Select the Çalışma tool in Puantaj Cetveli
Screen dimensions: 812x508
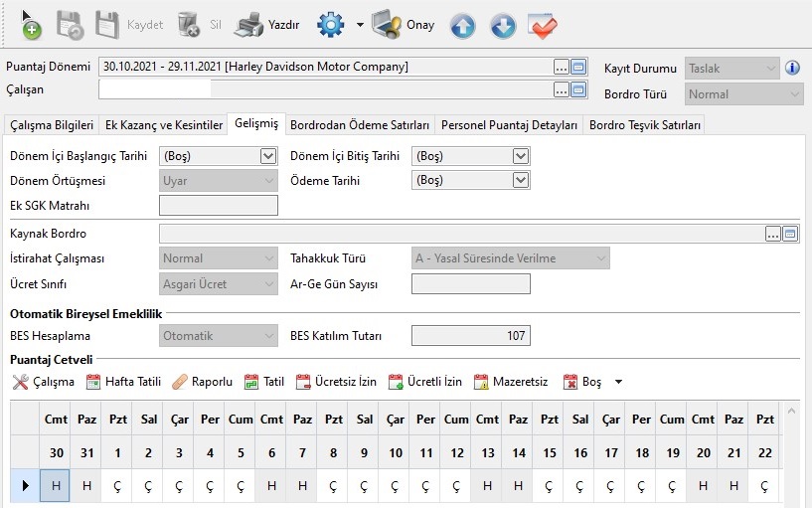[43, 382]
